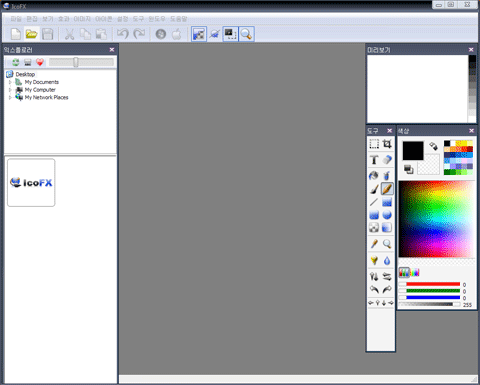Image resolution: width=480 pixels, height=385 pixels.
Task: Open the 효과 (Effects) menu
Action: [64, 19]
